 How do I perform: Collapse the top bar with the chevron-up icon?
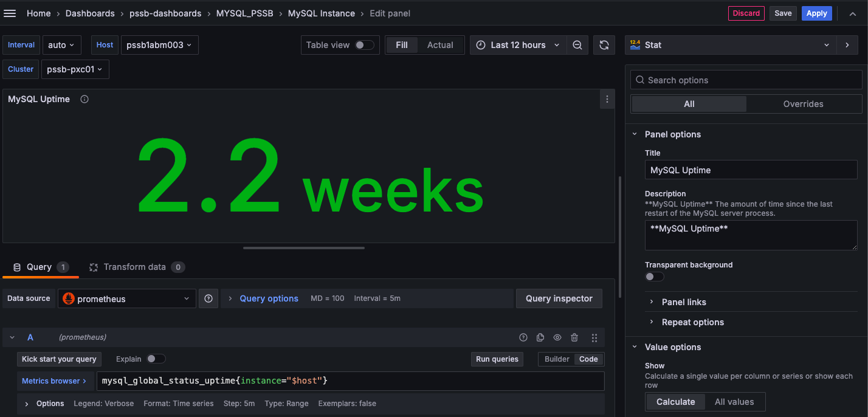853,13
